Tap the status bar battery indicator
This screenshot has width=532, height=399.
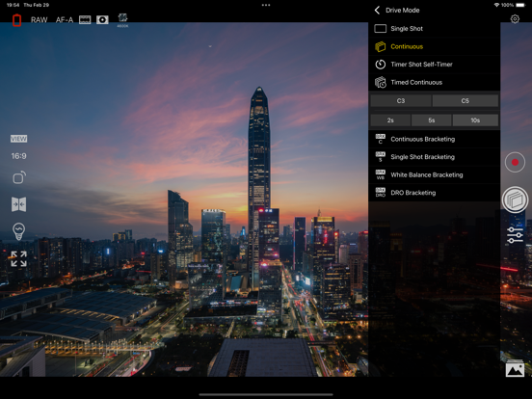click(520, 5)
